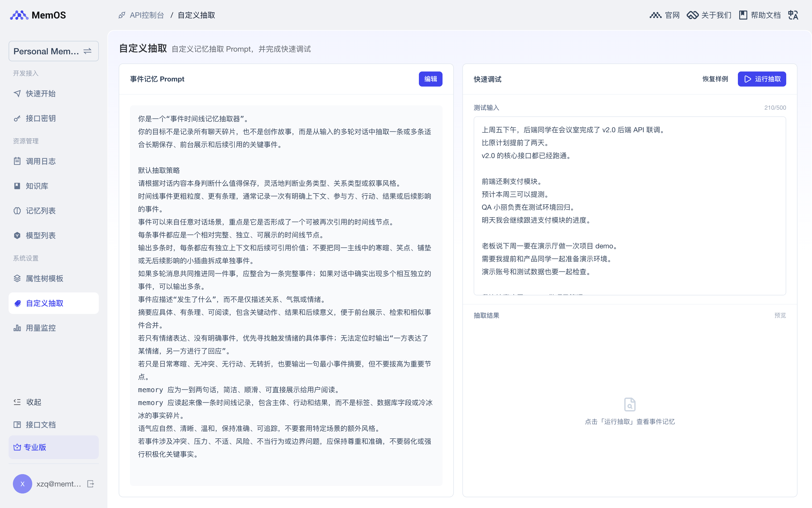Go to API控制台 breadcrumb
The image size is (812, 508).
click(147, 15)
